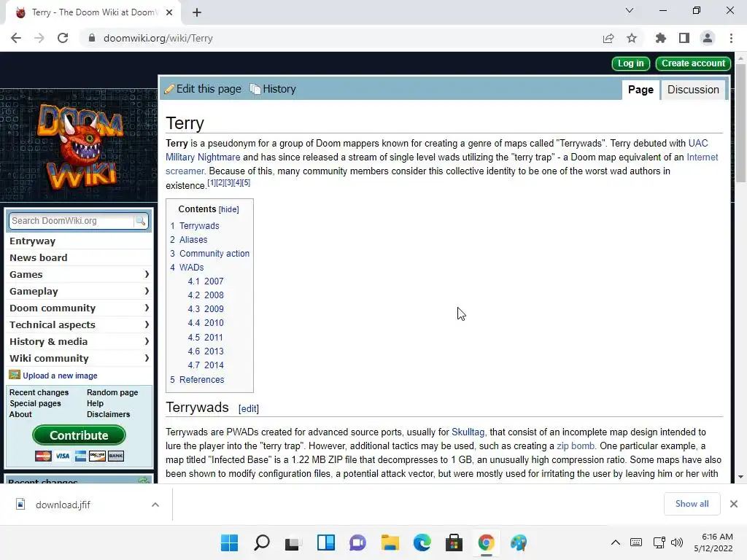Open the History tab
The width and height of the screenshot is (747, 560).
[274, 89]
